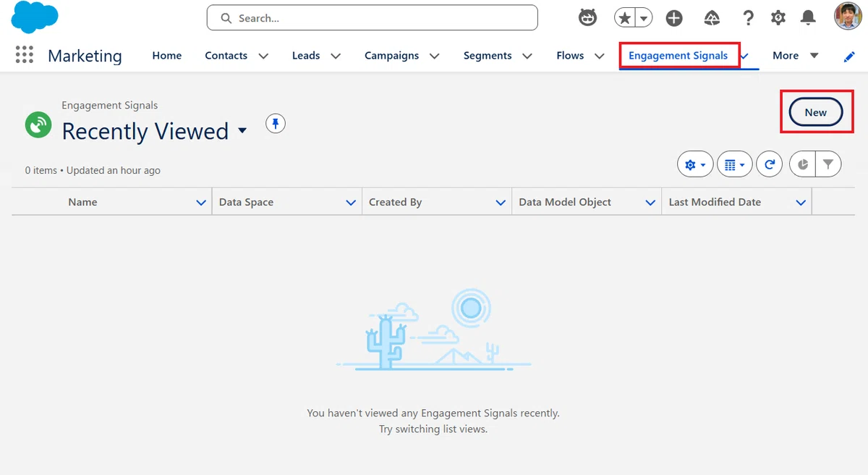The image size is (868, 475).
Task: Open the Help question mark icon
Action: point(748,18)
